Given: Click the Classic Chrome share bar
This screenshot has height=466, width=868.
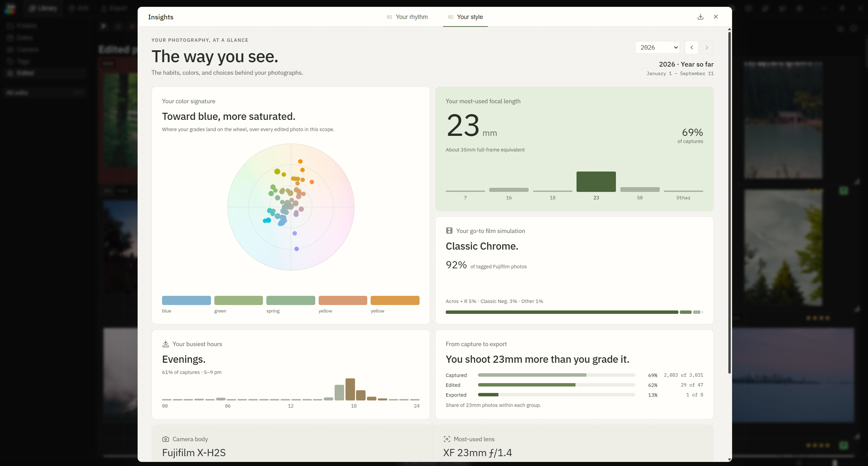Looking at the screenshot, I should 562,312.
